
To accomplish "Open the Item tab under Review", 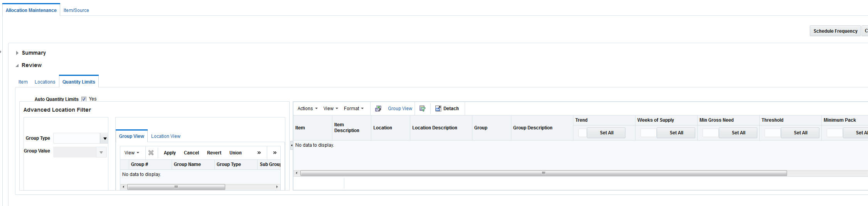I will click(23, 82).
